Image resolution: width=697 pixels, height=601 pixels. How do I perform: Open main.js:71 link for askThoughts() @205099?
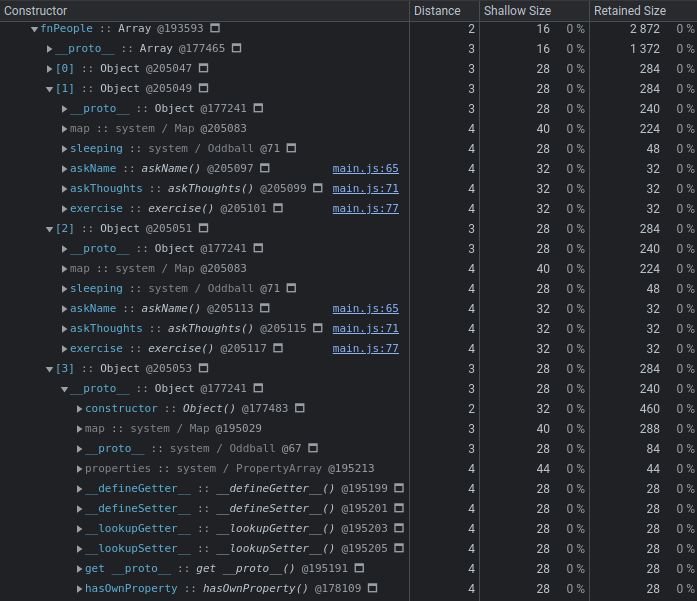tap(365, 188)
